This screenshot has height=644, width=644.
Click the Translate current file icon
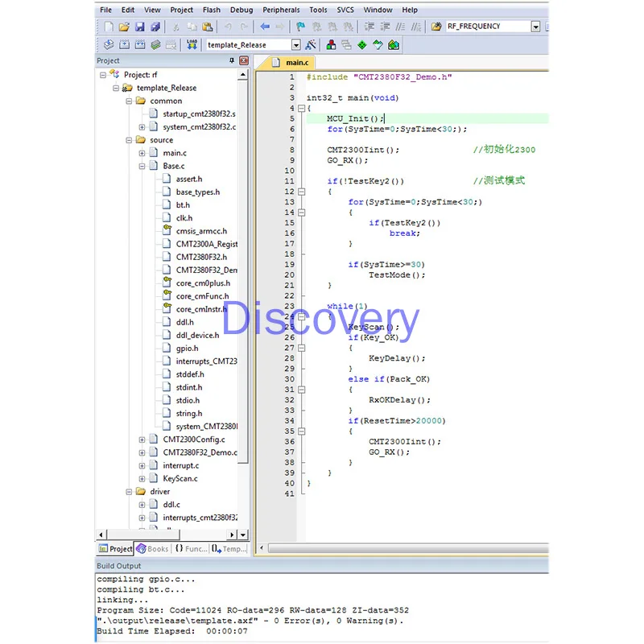tap(109, 45)
